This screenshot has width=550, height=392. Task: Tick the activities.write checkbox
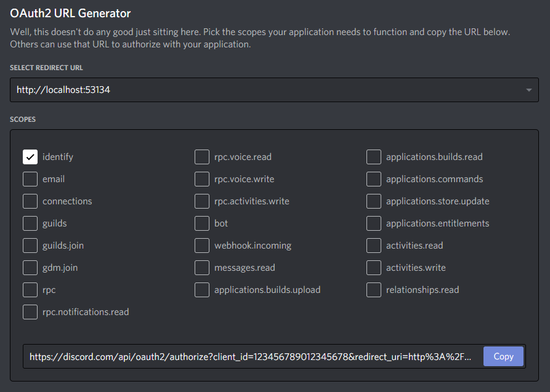point(374,268)
